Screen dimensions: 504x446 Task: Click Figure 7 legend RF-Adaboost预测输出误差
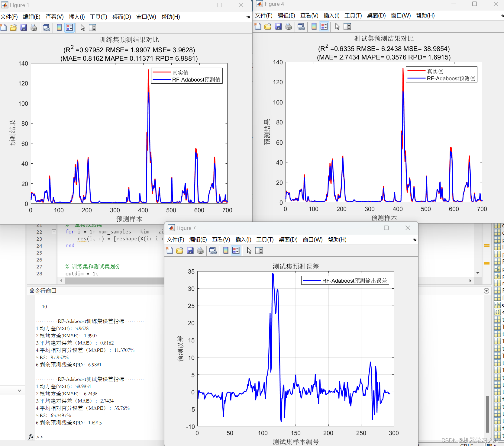pos(345,281)
